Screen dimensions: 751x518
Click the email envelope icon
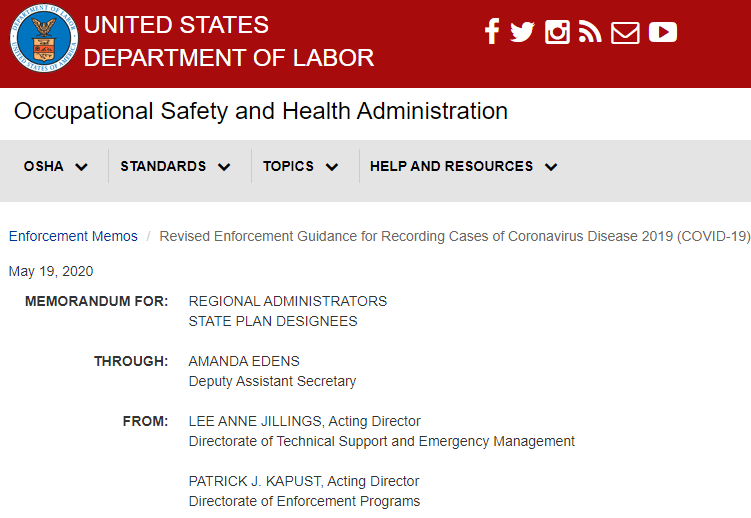(625, 33)
